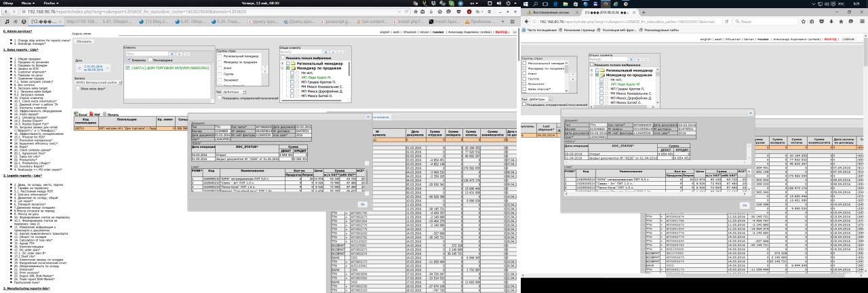The height and width of the screenshot is (293, 868).
Task: Click Ok in right window dialog
Action: tap(745, 204)
